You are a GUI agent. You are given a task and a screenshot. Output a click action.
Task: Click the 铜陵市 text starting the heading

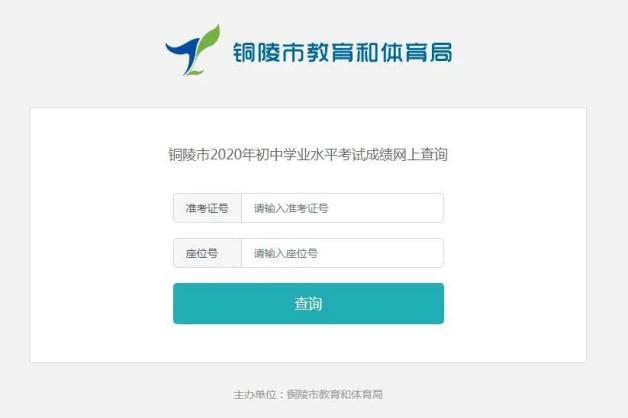point(189,154)
